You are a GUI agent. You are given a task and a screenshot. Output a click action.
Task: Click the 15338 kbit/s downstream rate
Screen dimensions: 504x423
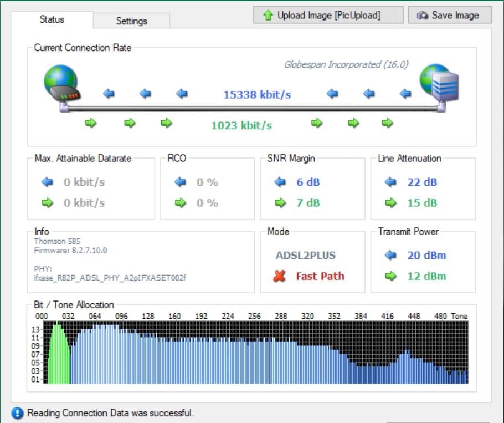257,95
